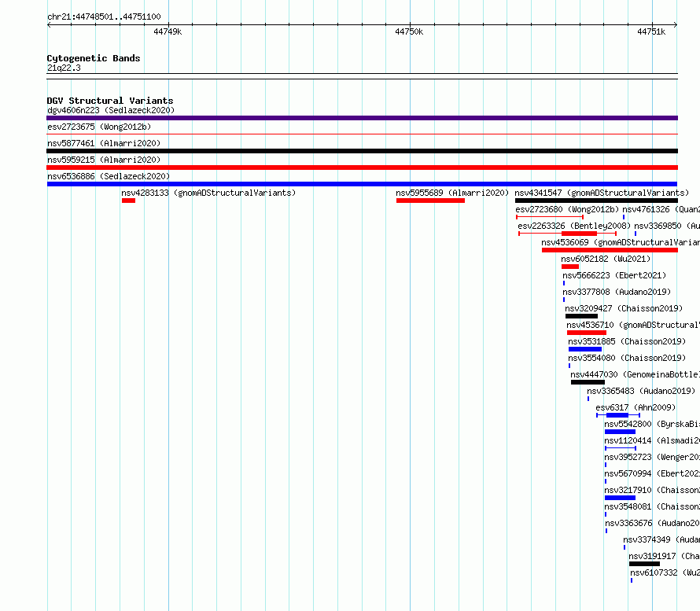Viewport: 700px width, 611px height.
Task: Click the small red nsv4283133 bar
Action: pyautogui.click(x=128, y=201)
